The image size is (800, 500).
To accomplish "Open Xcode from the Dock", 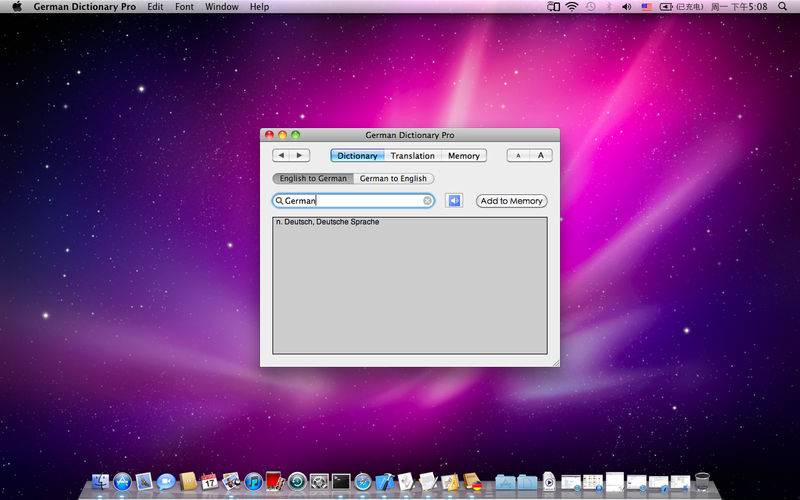I will [x=385, y=481].
